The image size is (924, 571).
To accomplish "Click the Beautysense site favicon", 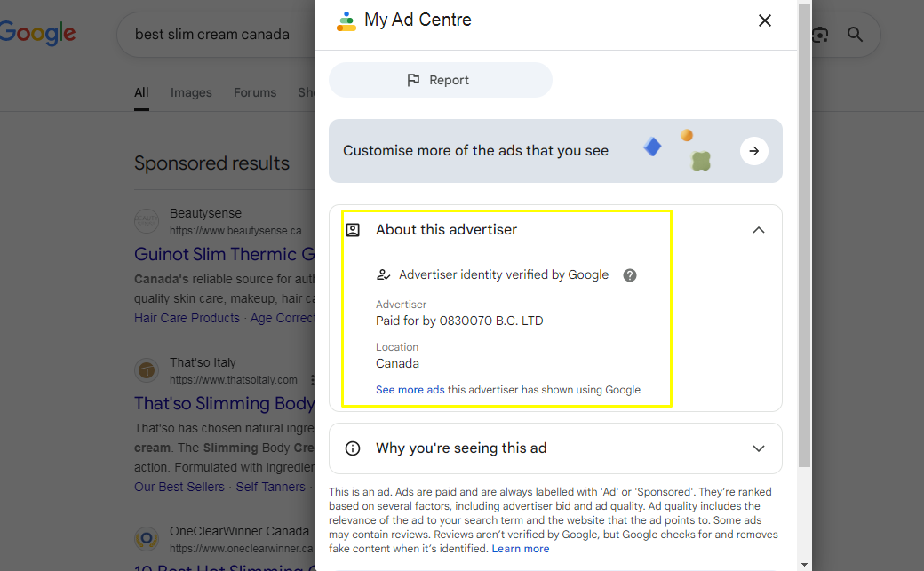I will [147, 221].
